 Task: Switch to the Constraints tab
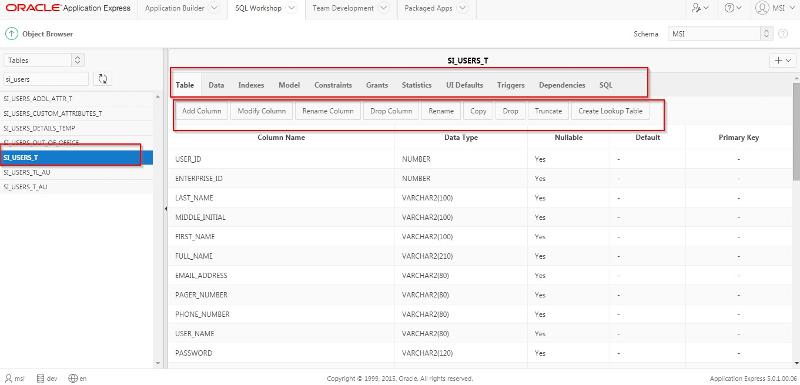tap(333, 85)
